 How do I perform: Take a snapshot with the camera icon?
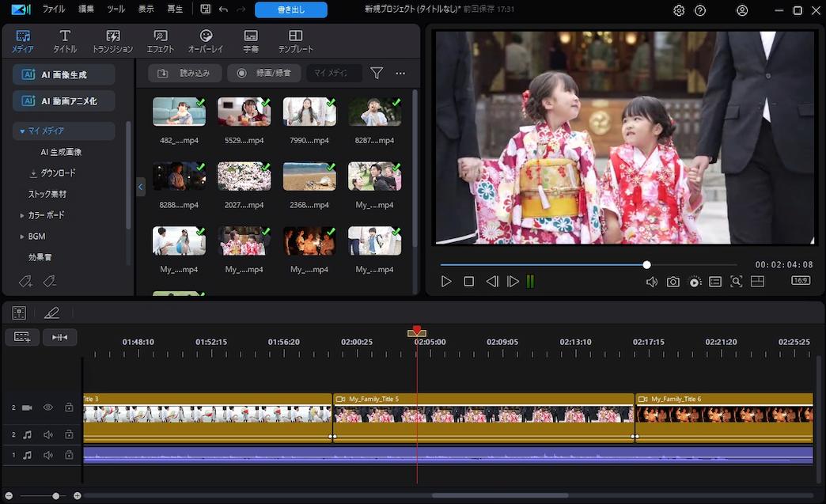[673, 281]
